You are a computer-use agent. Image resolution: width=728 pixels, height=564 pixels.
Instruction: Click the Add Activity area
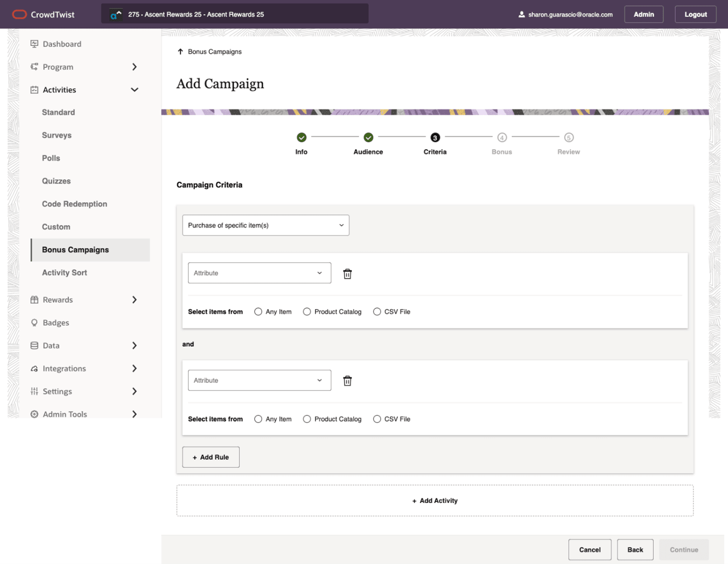pyautogui.click(x=435, y=501)
